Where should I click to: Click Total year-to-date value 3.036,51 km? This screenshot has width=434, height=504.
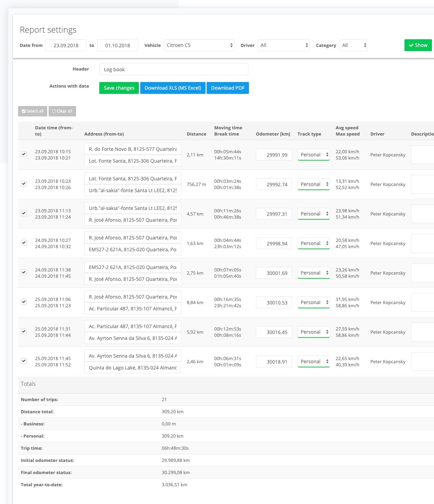point(174,485)
